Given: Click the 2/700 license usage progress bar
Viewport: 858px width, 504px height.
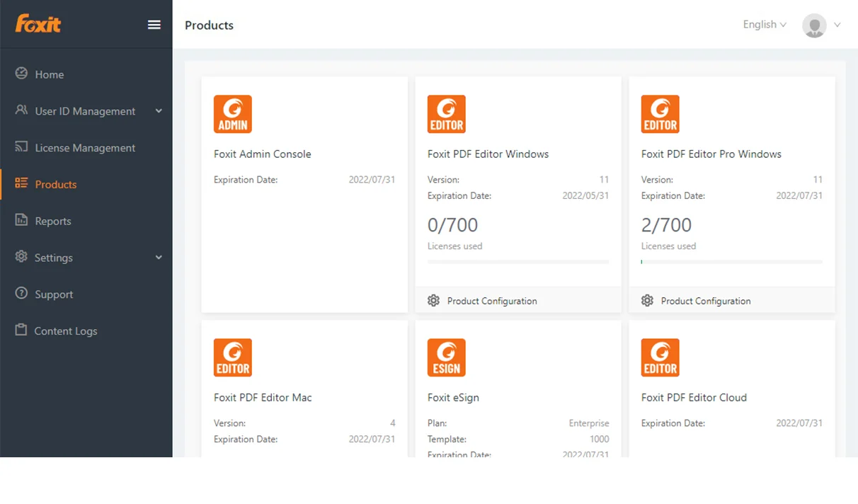Looking at the screenshot, I should (731, 262).
